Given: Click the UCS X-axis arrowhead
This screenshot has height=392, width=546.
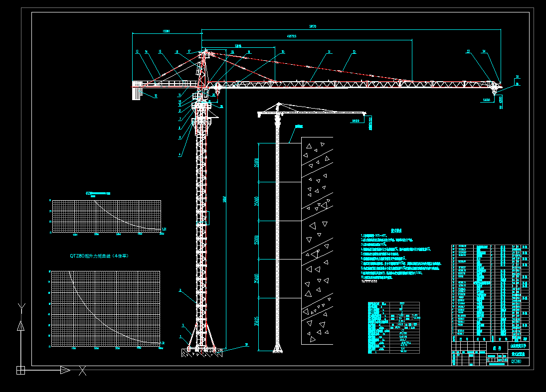Looking at the screenshot, I should tap(65, 370).
